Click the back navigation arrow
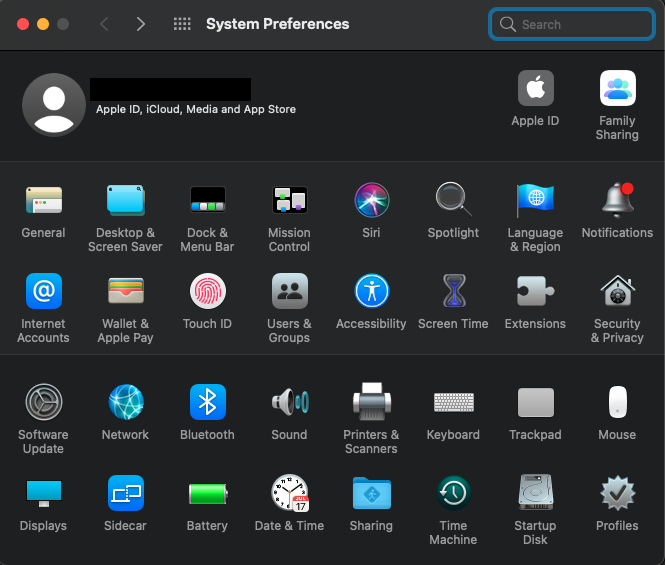The image size is (665, 565). (x=104, y=24)
